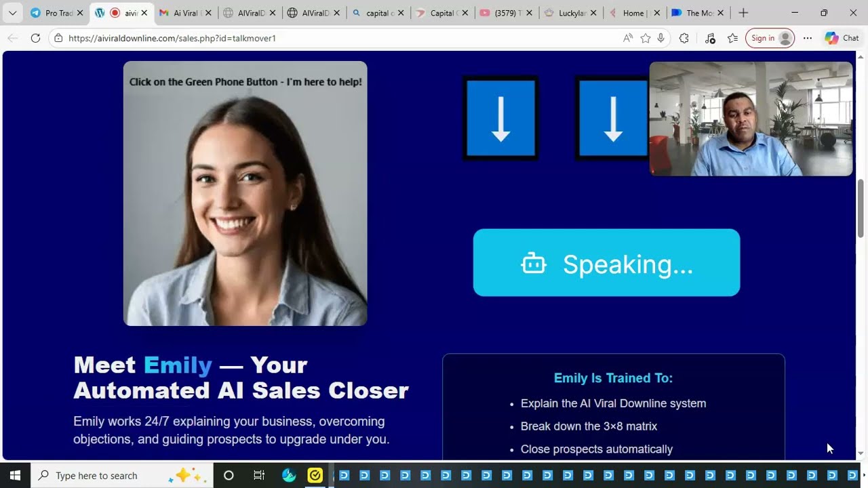Screen dimensions: 868x488
Task: Click the page vertical scrollbar thumb
Action: coord(861,208)
